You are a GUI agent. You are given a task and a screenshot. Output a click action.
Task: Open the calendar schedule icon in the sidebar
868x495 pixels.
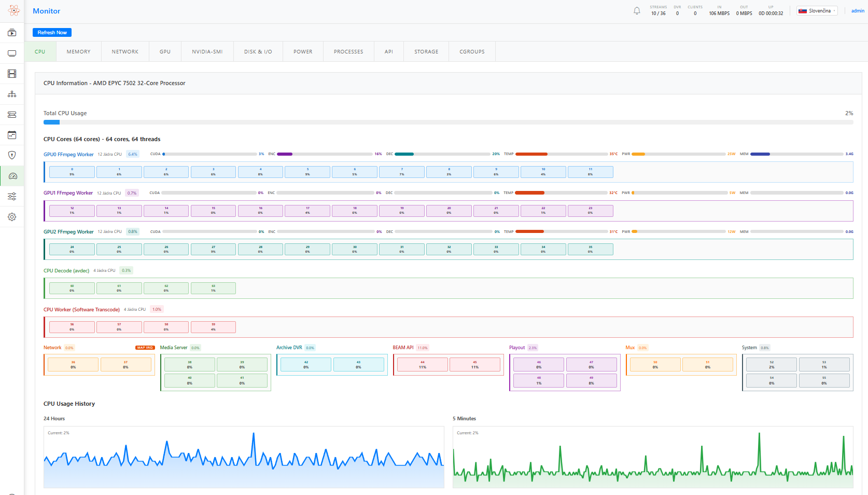tap(12, 135)
